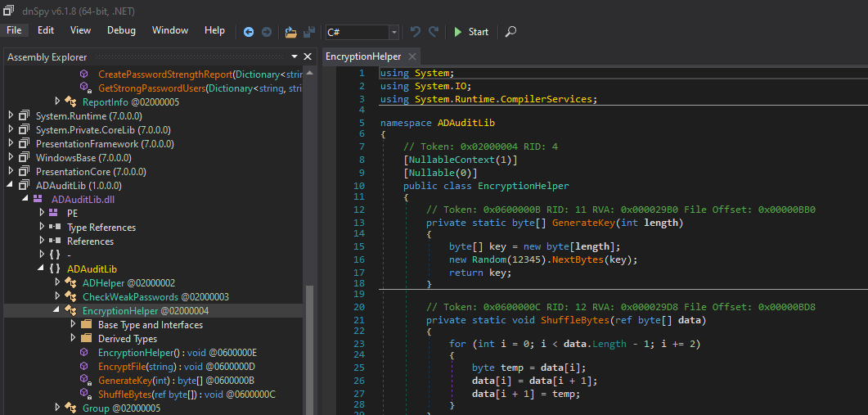Click the ReportInfo class icon
Viewport: 868px width, 415px height.
[x=70, y=102]
